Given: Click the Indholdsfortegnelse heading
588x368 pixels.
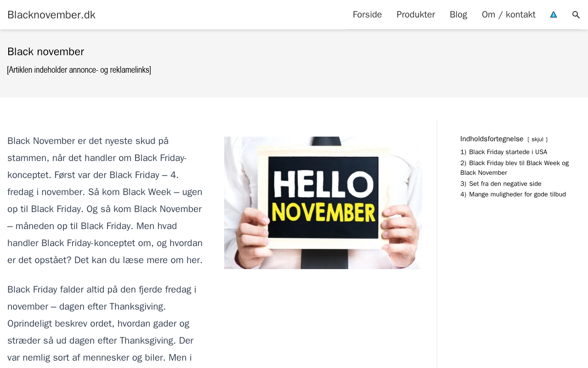Looking at the screenshot, I should 492,139.
